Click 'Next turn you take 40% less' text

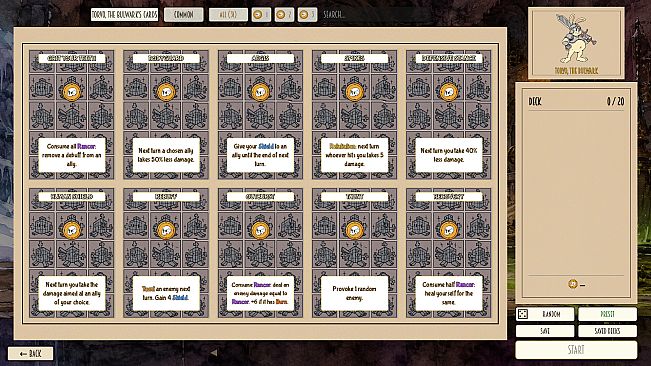[448, 155]
